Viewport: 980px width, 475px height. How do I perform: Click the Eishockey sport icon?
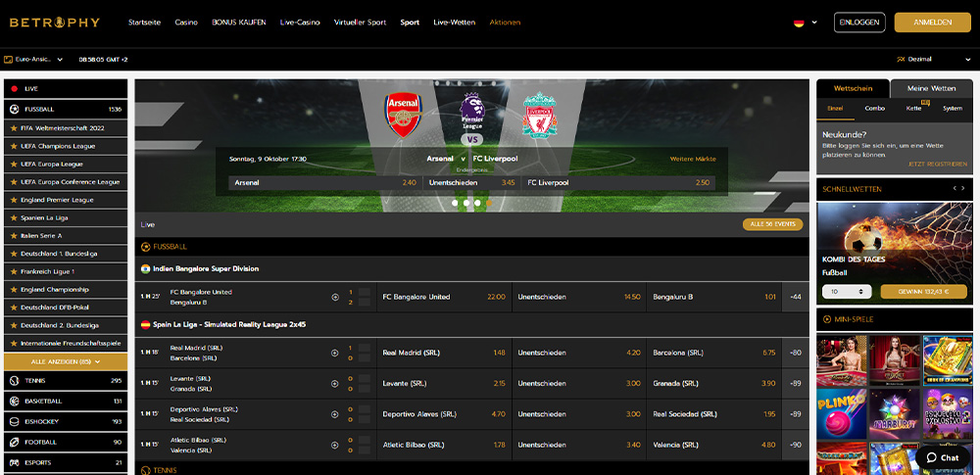pos(14,422)
